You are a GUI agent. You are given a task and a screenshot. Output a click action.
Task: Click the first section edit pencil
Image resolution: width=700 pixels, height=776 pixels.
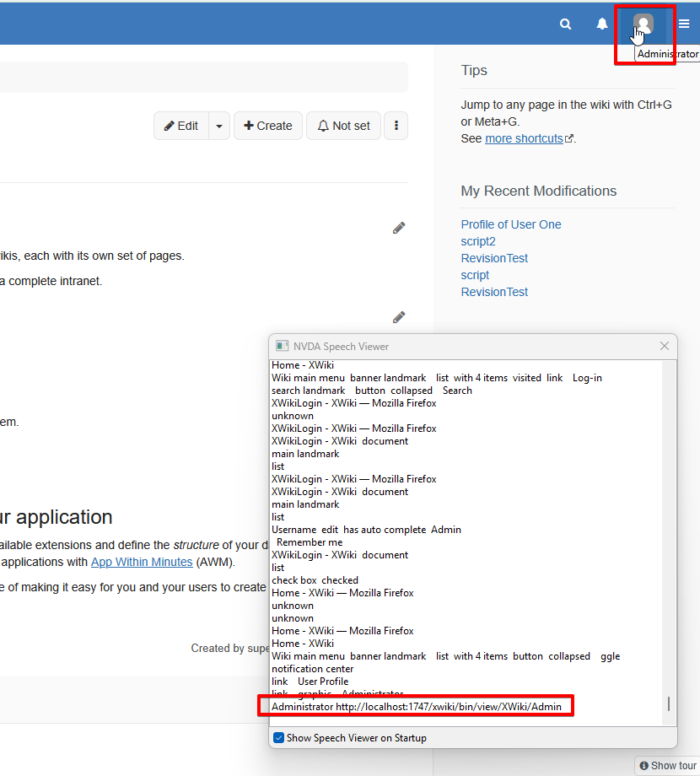coord(399,228)
